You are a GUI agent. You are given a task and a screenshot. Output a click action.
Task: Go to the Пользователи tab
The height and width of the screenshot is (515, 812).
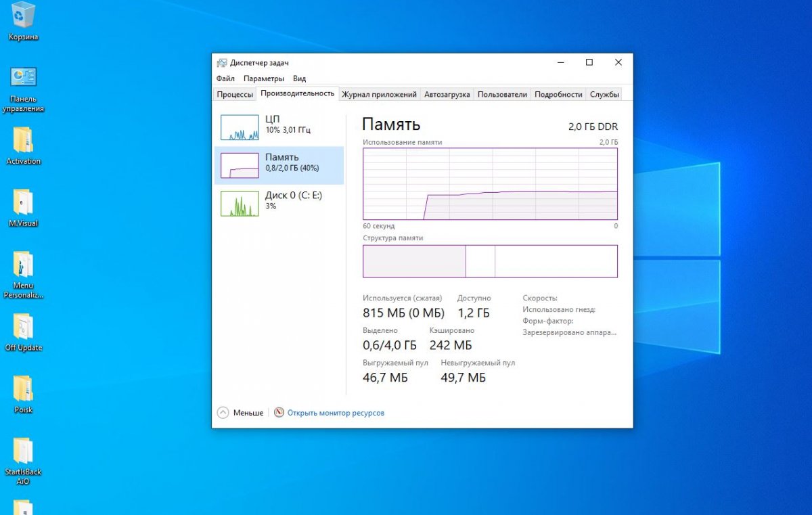point(502,95)
